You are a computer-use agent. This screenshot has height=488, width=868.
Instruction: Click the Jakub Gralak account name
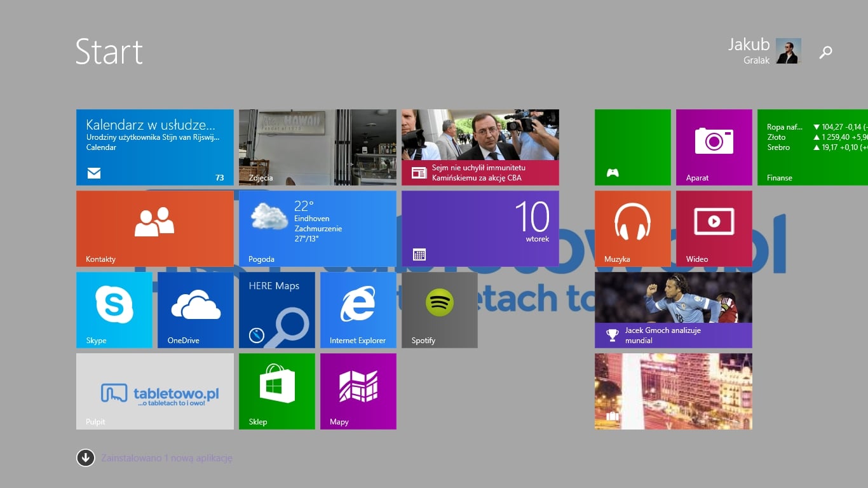coord(749,51)
